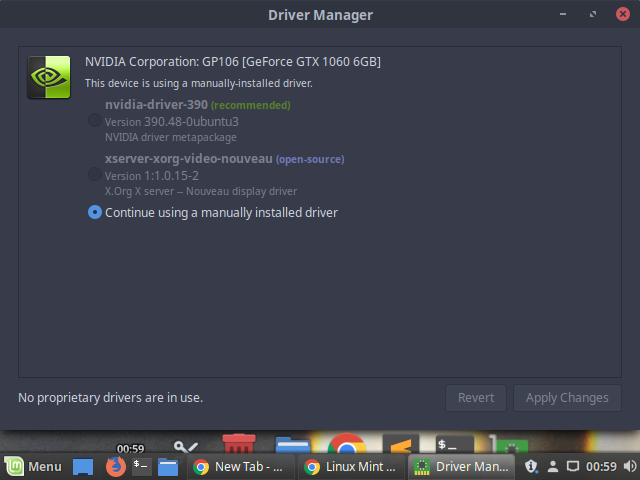Launch Firefox from the panel
Image resolution: width=640 pixels, height=480 pixels.
coord(116,467)
